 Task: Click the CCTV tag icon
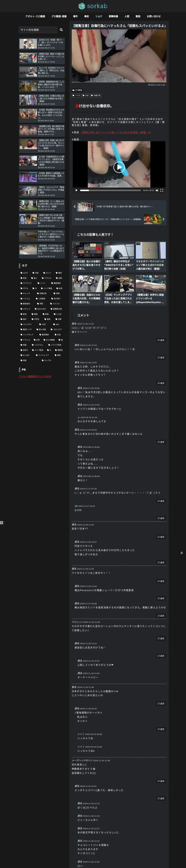[21, 273]
